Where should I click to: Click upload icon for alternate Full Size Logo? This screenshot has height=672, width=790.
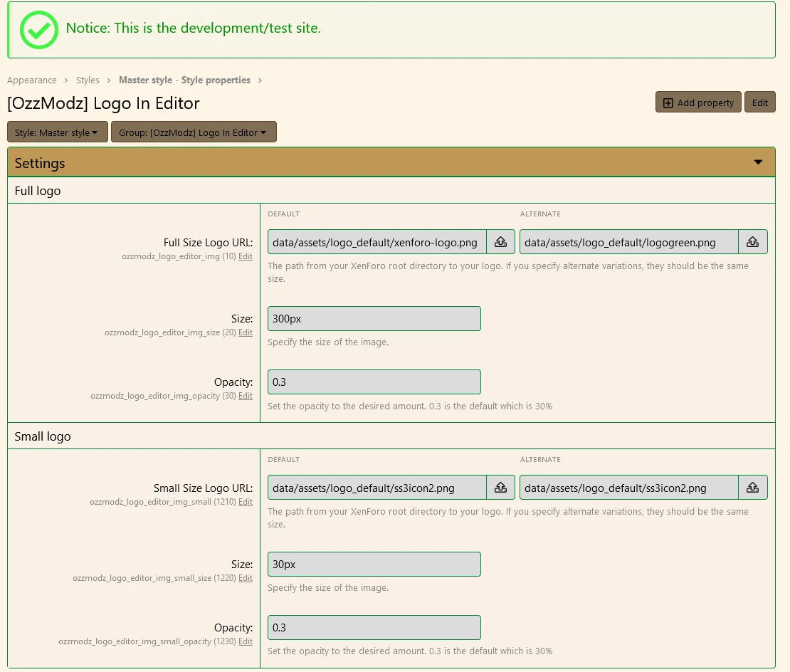point(752,242)
